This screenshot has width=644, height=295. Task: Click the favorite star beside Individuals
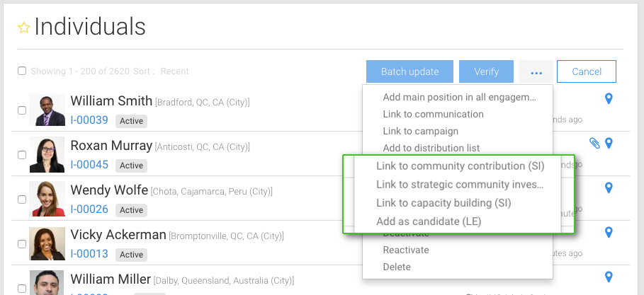tap(24, 28)
